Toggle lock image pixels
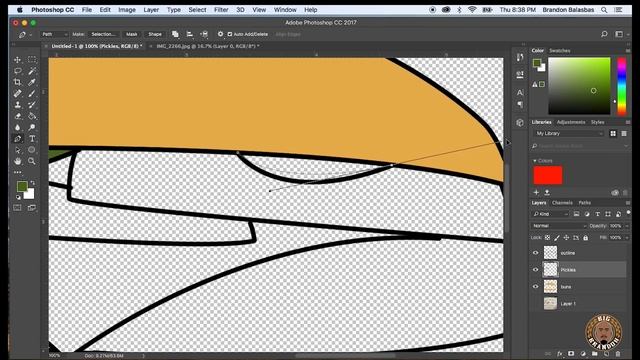Image resolution: width=640 pixels, height=360 pixels. pos(557,238)
